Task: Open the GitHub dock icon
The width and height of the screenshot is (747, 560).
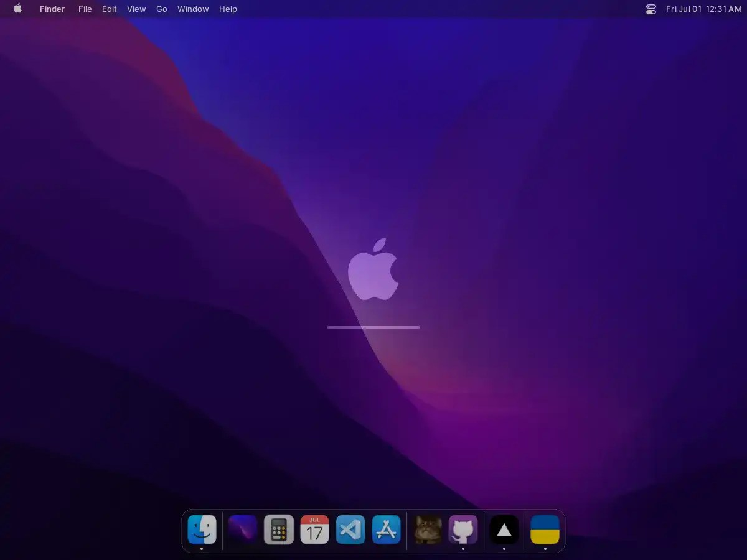Action: point(463,530)
